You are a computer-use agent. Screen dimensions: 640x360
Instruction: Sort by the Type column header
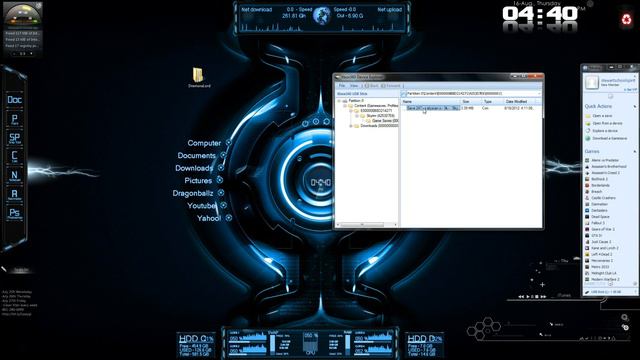(x=492, y=101)
